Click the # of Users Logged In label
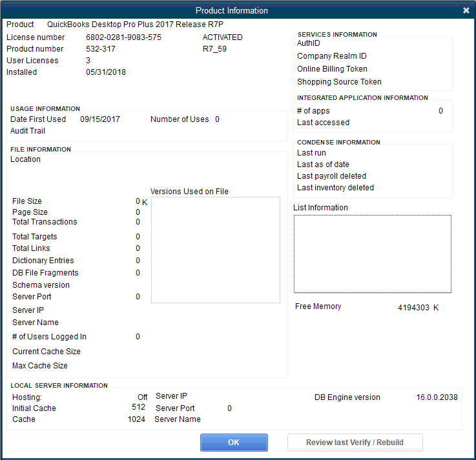The image size is (476, 460). pos(49,337)
